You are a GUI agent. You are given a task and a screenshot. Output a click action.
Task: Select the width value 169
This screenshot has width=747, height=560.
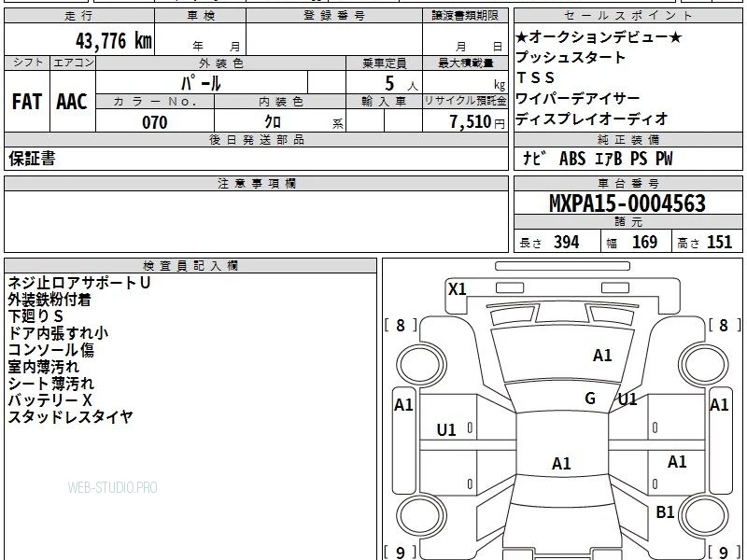(x=644, y=242)
